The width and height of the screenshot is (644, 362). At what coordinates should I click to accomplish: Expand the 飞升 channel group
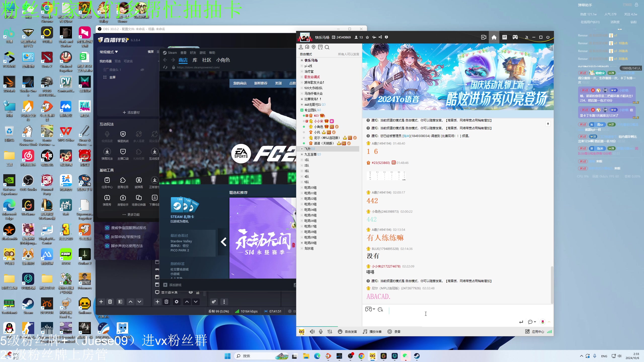tap(302, 149)
